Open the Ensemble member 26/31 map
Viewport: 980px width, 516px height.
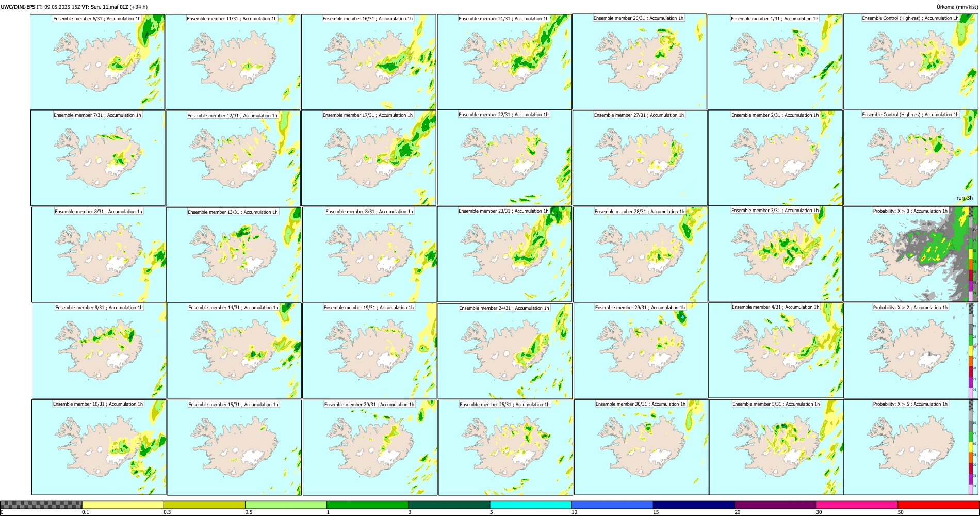640,61
